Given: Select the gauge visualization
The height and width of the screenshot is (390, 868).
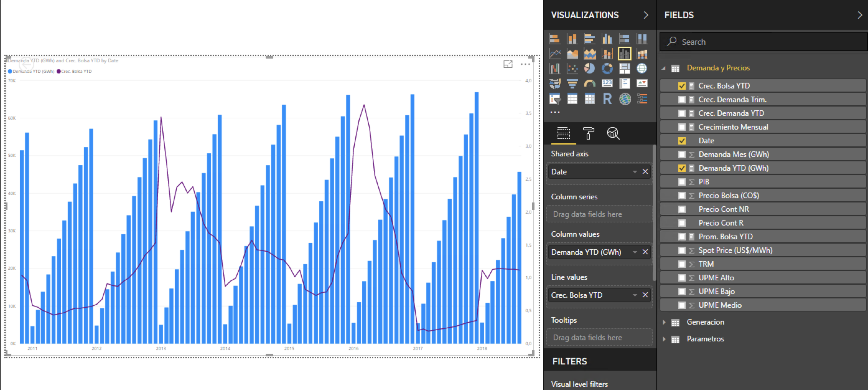Looking at the screenshot, I should click(x=589, y=83).
